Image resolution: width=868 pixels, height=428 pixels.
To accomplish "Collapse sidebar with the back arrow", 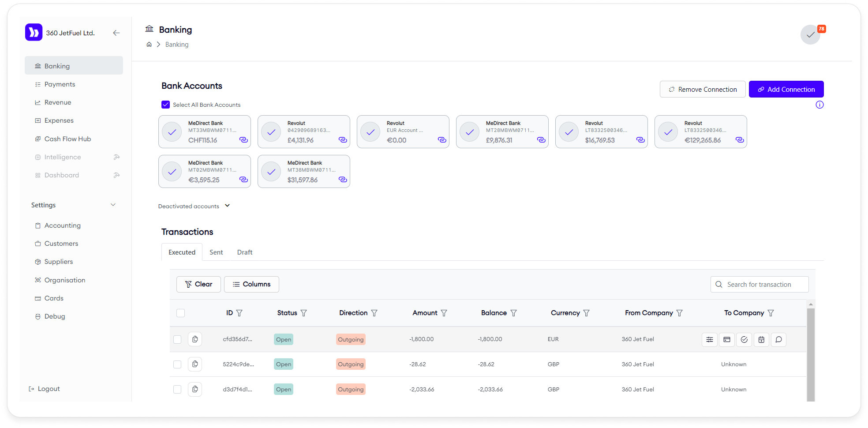I will point(116,33).
